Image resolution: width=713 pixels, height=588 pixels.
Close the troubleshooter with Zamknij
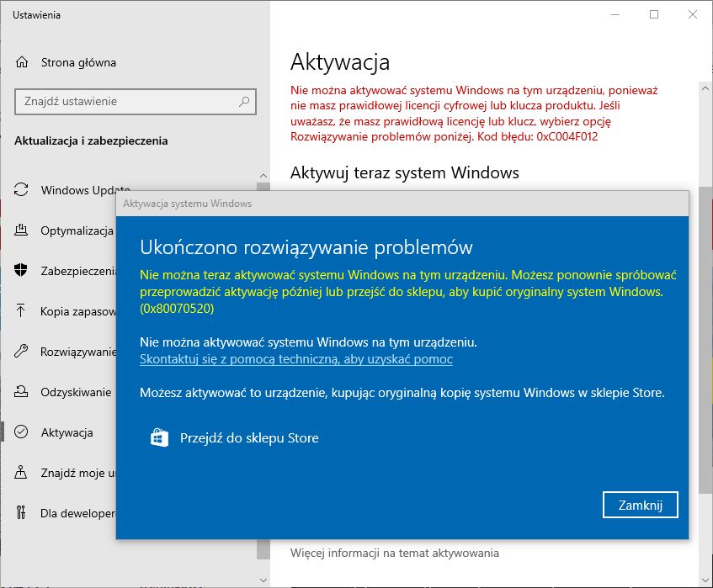(x=641, y=505)
